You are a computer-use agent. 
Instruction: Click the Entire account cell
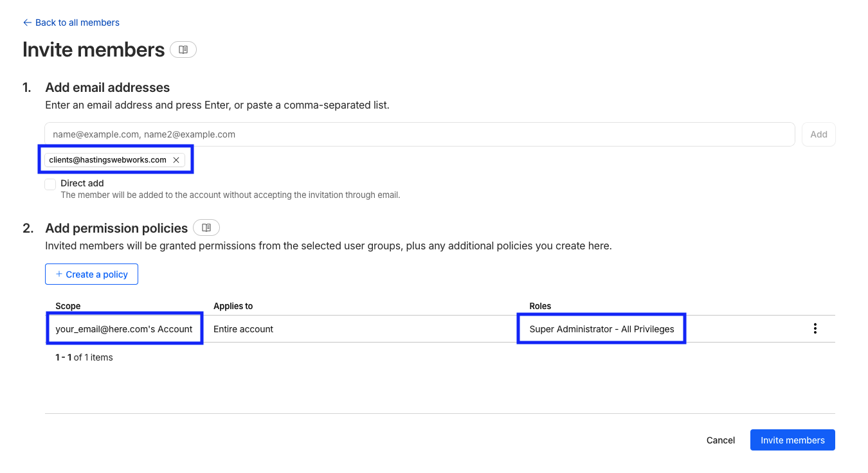click(x=244, y=329)
